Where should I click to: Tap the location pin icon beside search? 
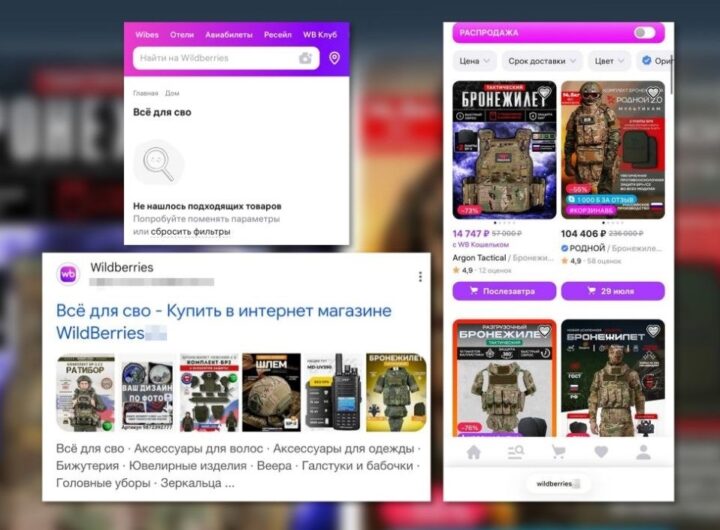(x=334, y=58)
